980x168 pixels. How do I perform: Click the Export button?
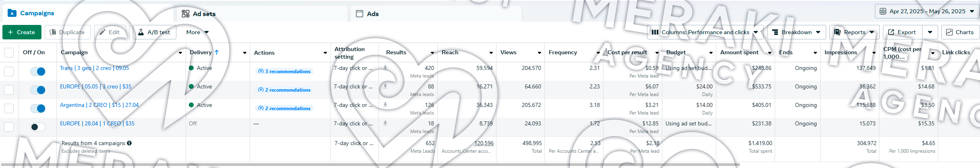902,32
